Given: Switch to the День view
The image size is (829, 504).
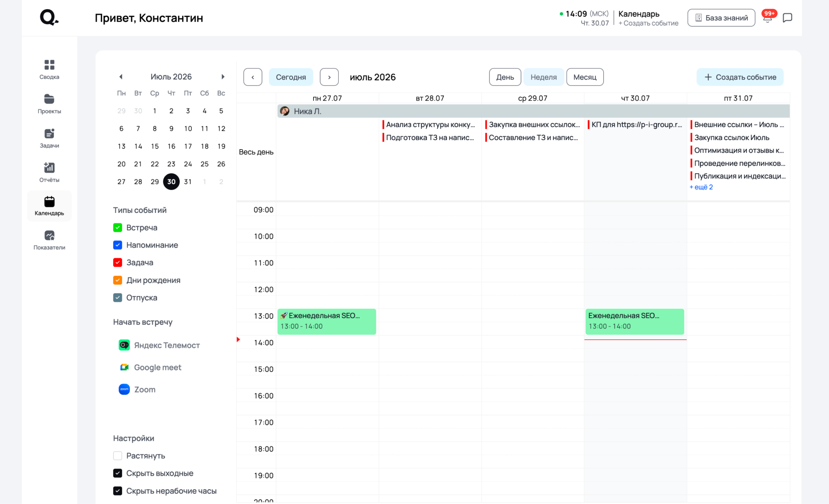Looking at the screenshot, I should pyautogui.click(x=505, y=77).
